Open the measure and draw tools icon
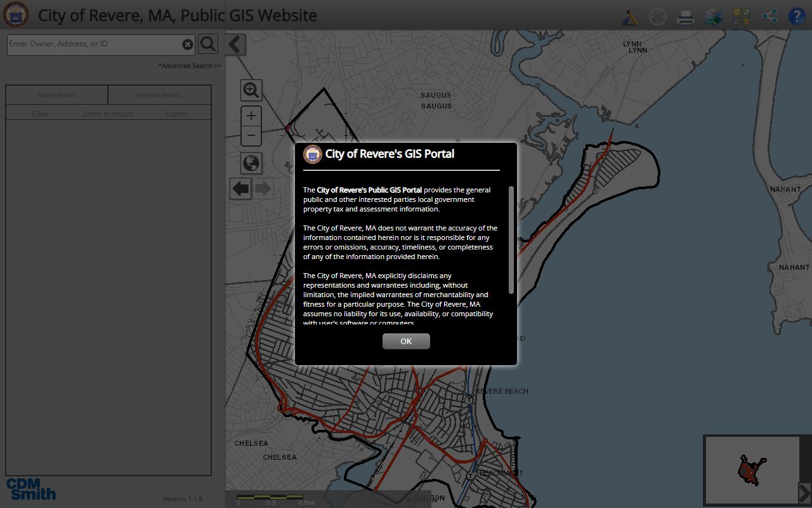The width and height of the screenshot is (812, 508). [630, 16]
